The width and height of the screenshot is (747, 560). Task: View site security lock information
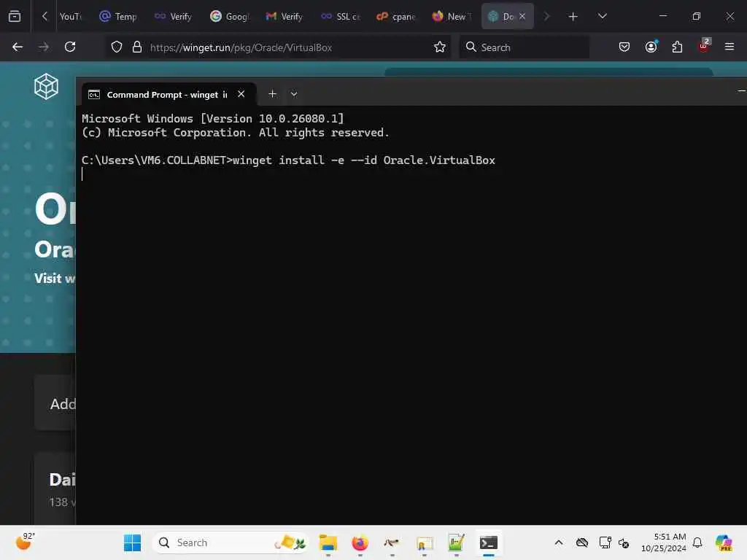pos(137,47)
